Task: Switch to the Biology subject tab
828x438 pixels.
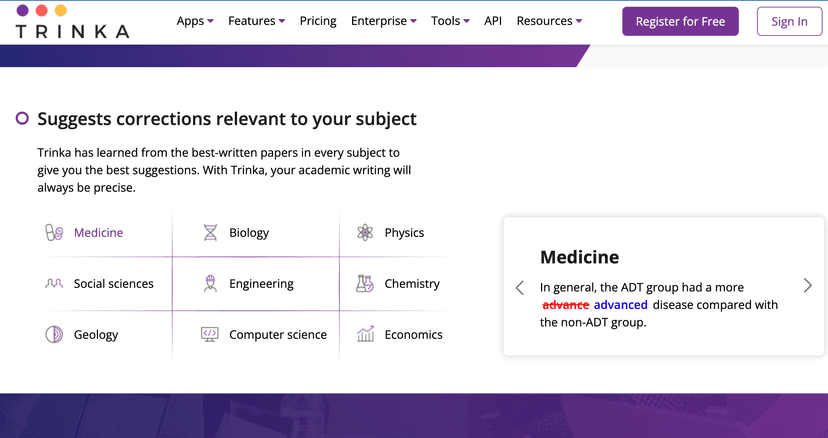Action: tap(249, 232)
